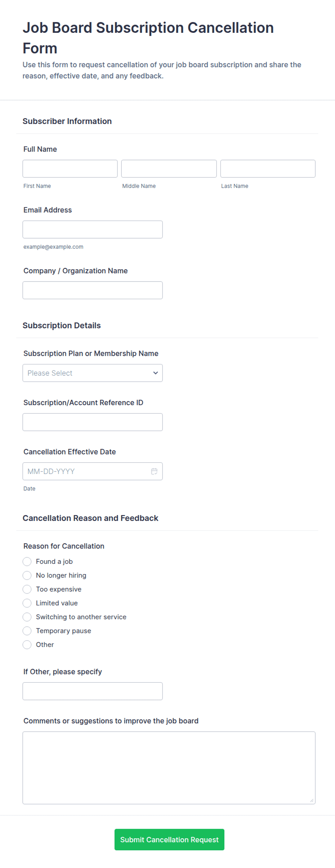
Task: Select the Other reason radio button
Action: pos(27,645)
